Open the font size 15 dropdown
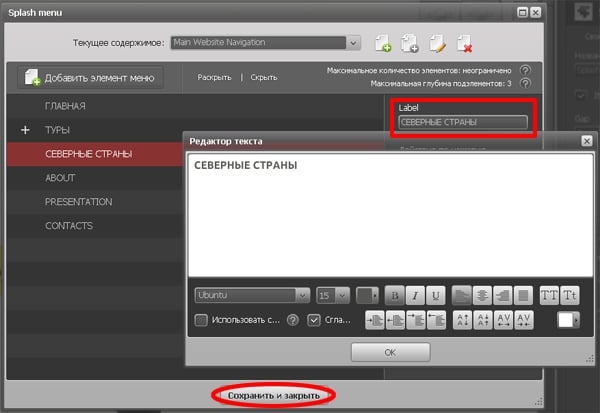The height and width of the screenshot is (413, 600). click(332, 295)
